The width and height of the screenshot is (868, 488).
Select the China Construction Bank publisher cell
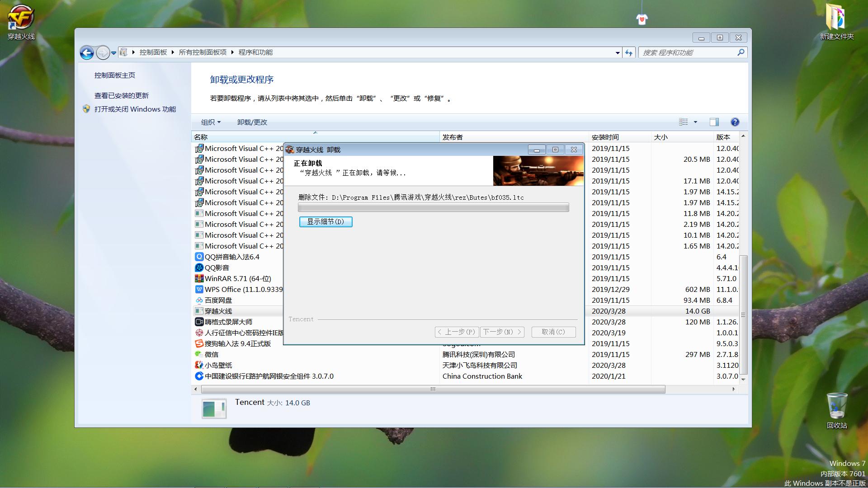pyautogui.click(x=482, y=376)
